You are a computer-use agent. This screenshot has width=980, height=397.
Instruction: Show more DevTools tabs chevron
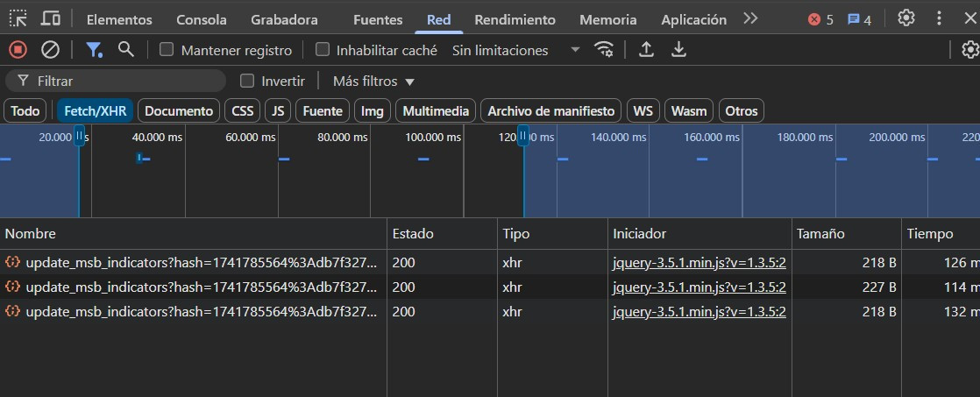pyautogui.click(x=750, y=18)
